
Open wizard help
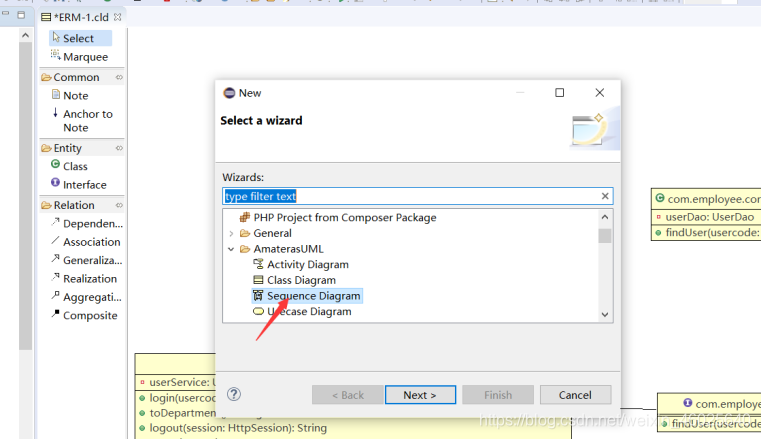(234, 394)
